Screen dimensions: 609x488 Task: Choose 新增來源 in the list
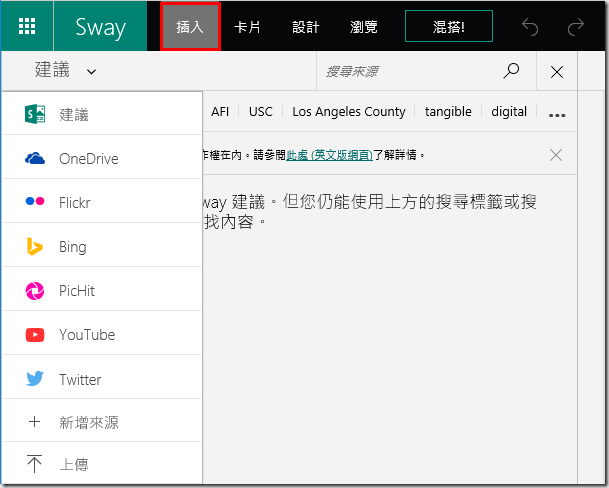click(102, 420)
